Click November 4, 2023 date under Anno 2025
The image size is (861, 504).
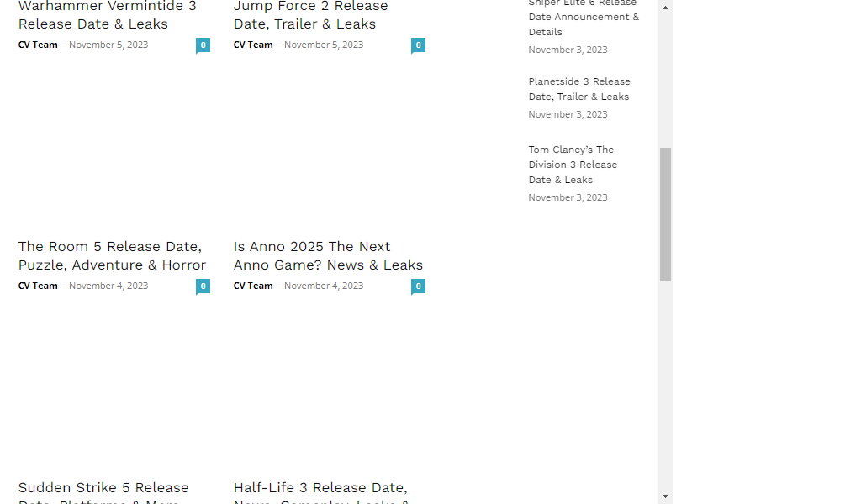pos(324,286)
